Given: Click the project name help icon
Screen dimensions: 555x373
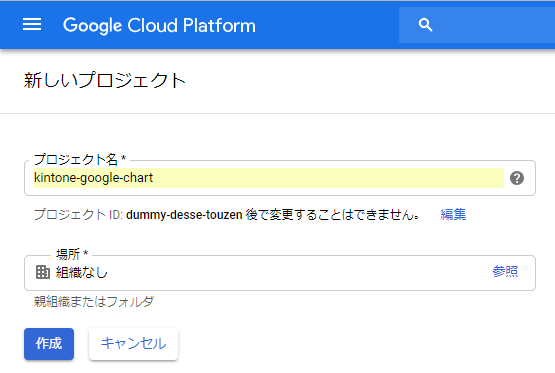Looking at the screenshot, I should 517,178.
